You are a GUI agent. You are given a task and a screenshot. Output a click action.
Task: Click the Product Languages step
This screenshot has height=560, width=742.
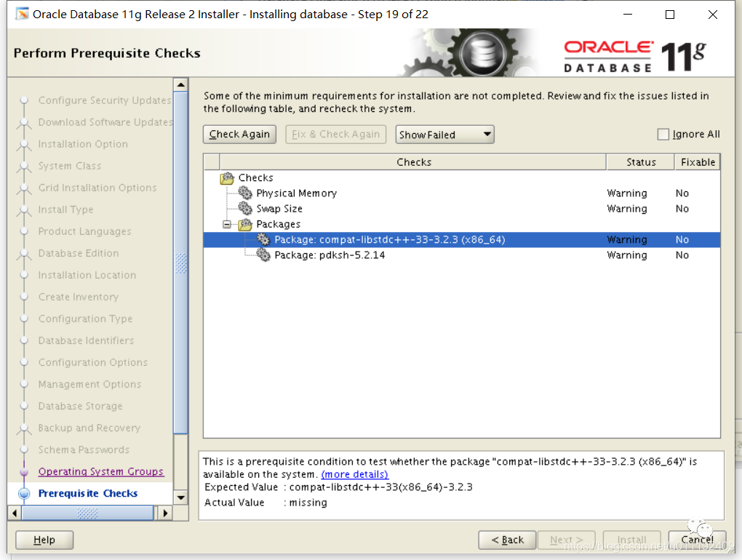84,232
